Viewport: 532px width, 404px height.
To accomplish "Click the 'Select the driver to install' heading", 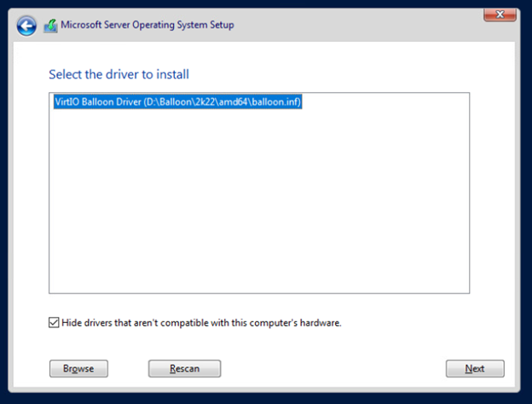I will point(119,74).
